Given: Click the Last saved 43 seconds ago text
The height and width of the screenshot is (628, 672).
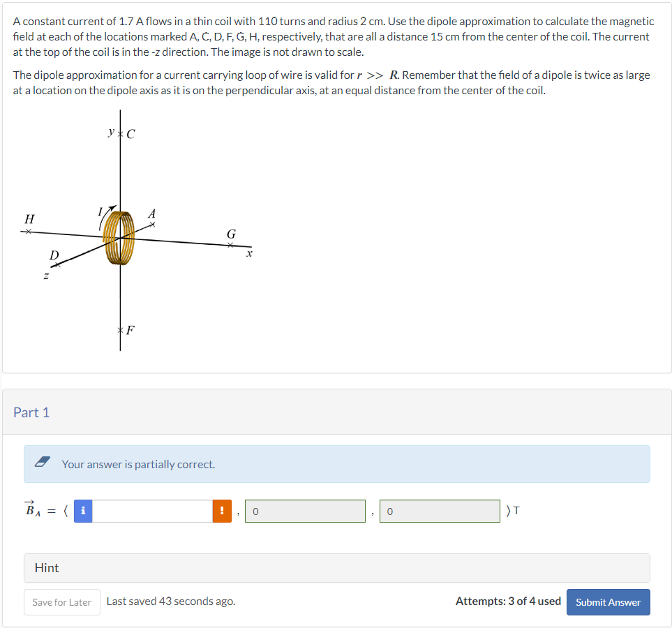Looking at the screenshot, I should point(171,601).
